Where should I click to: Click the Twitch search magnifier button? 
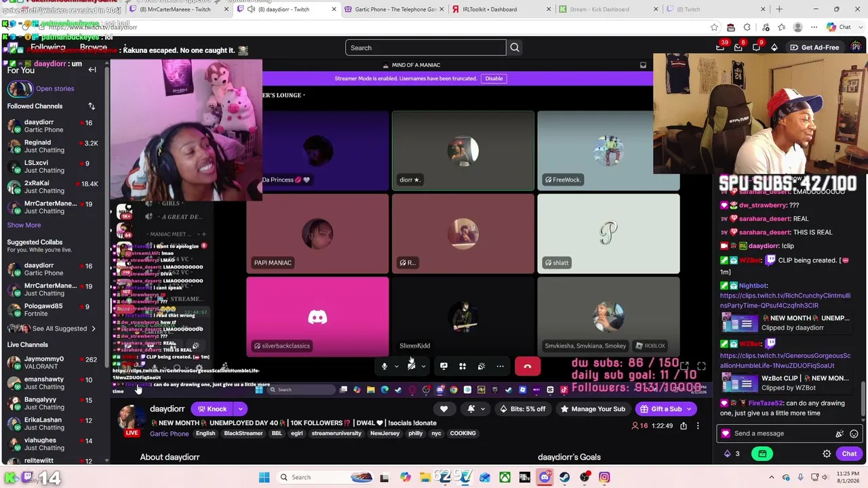coord(515,47)
